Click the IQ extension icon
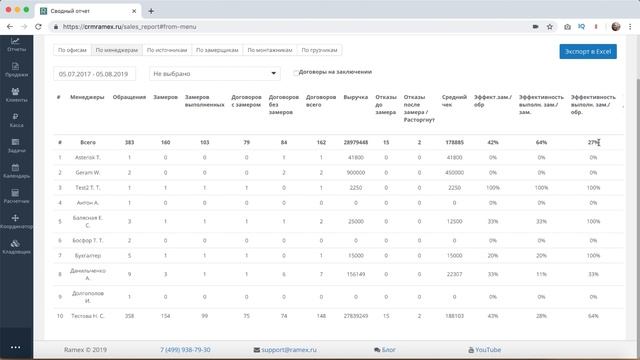This screenshot has height=360, width=640. click(581, 27)
